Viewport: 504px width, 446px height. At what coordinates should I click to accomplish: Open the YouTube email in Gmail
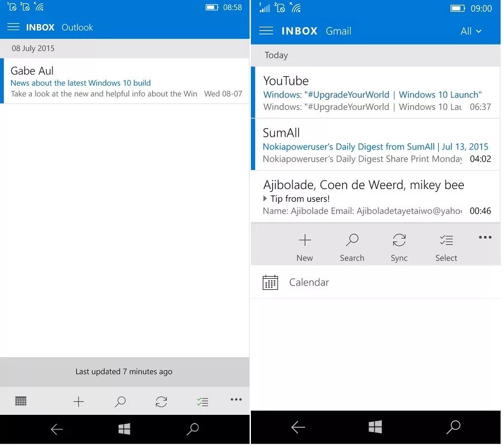pyautogui.click(x=375, y=93)
